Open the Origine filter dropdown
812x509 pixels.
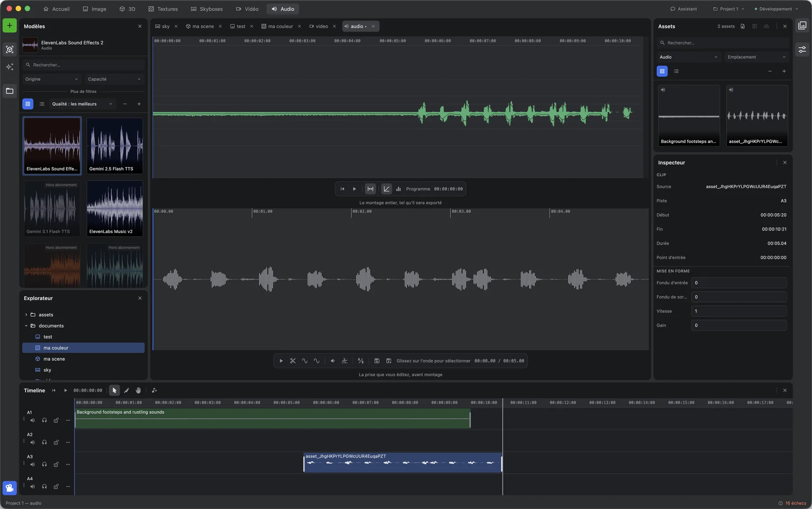pyautogui.click(x=51, y=79)
